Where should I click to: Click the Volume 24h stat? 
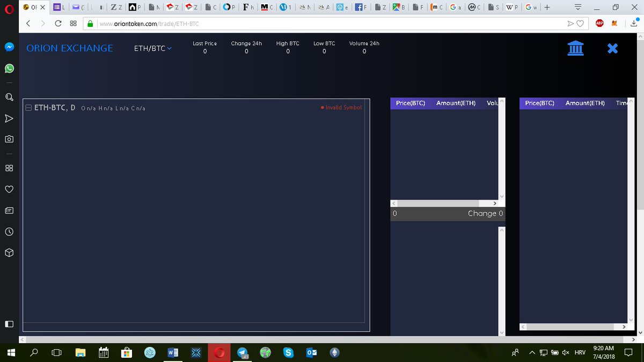point(364,47)
